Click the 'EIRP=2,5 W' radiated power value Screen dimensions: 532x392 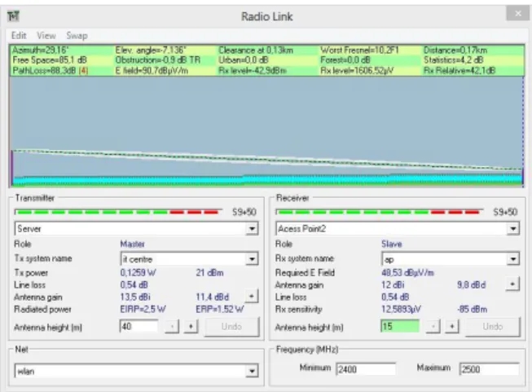[143, 309]
